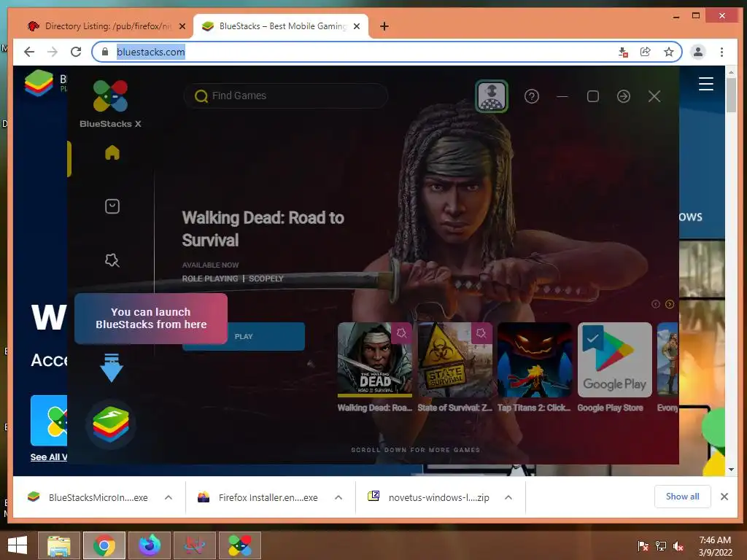The image size is (747, 560).
Task: Click Play for Walking Dead
Action: coord(244,336)
